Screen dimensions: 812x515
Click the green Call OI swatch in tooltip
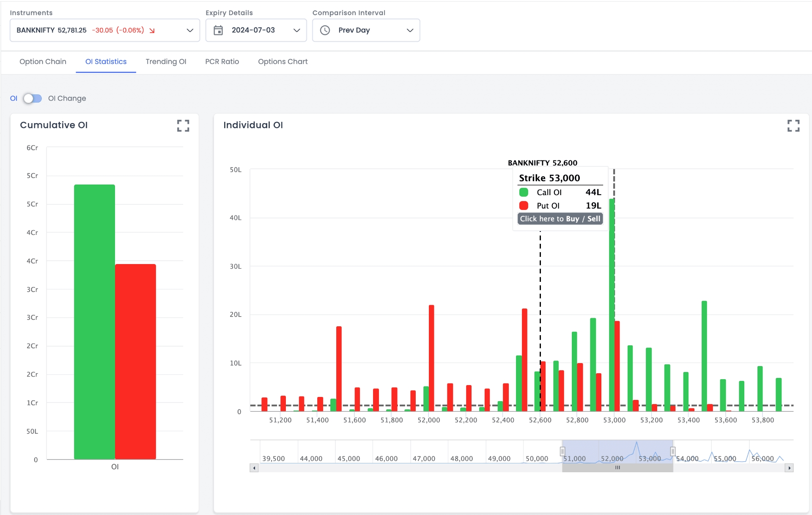524,192
